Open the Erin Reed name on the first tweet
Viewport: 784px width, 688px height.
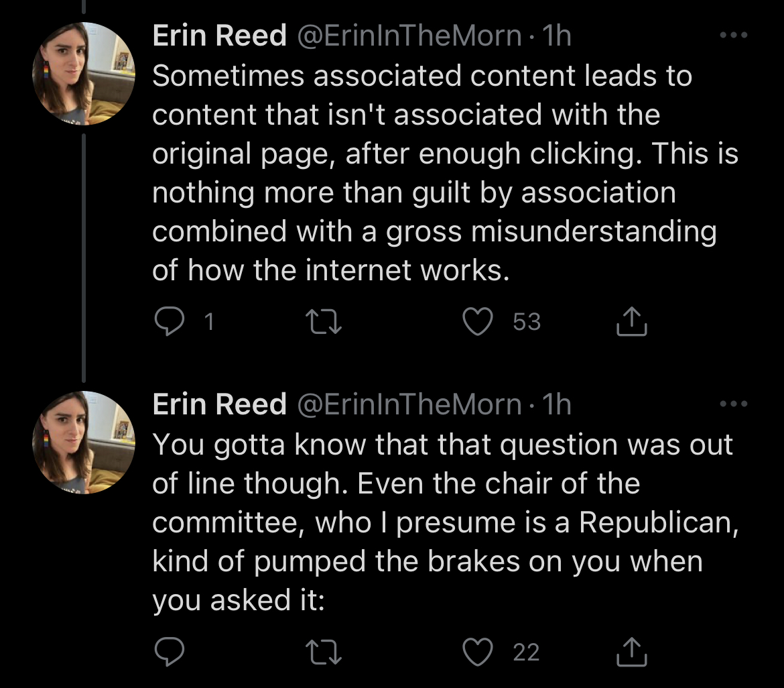click(219, 36)
